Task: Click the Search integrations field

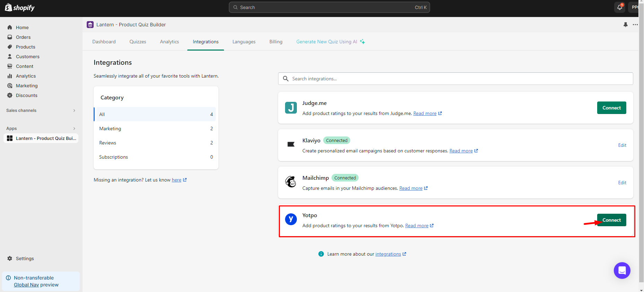Action: (455, 79)
